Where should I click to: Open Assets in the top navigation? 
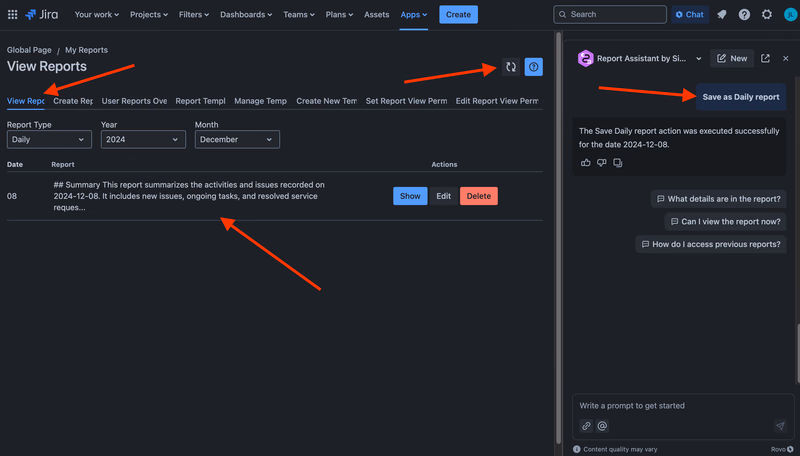tap(377, 15)
